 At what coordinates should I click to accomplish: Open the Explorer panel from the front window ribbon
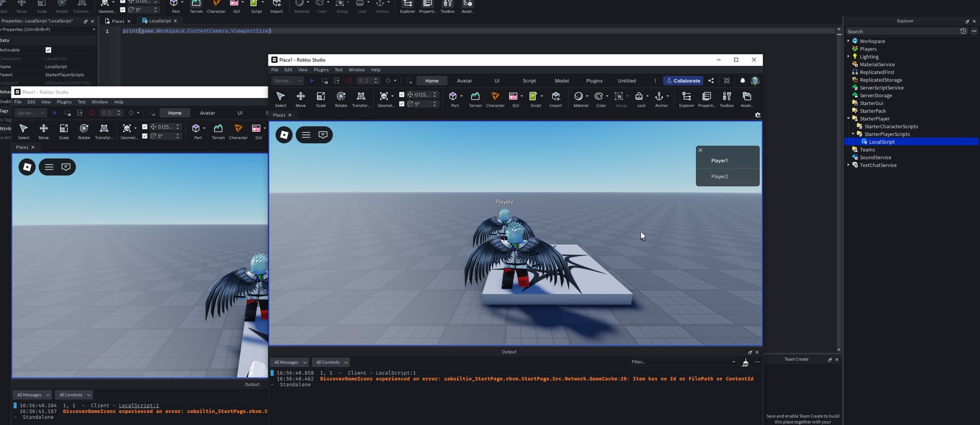click(x=687, y=99)
